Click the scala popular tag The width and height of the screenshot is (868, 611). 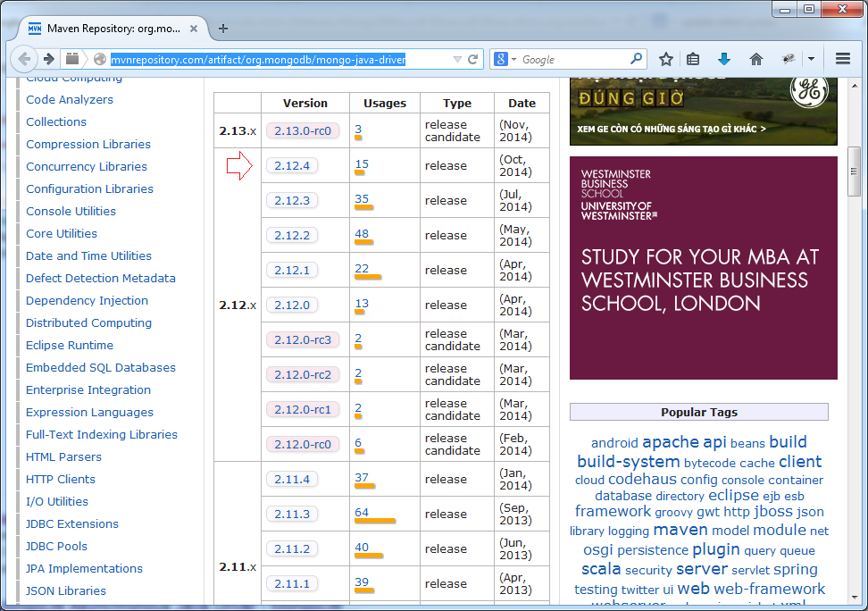601,569
